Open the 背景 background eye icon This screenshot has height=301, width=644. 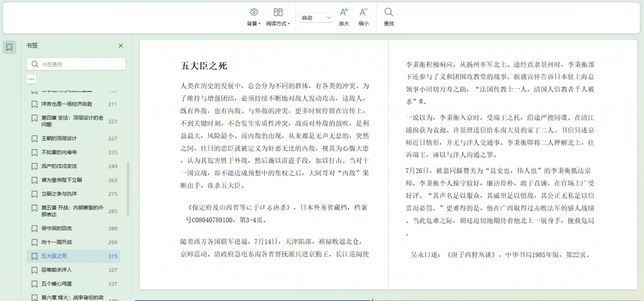pyautogui.click(x=254, y=13)
